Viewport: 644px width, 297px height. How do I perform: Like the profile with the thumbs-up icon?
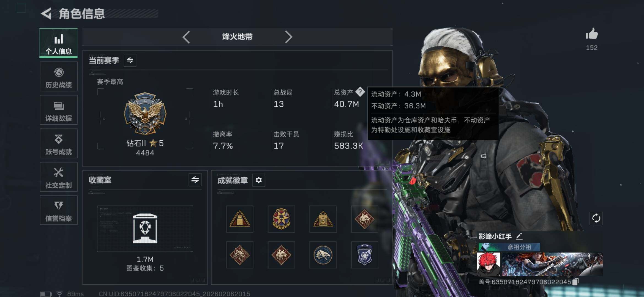point(591,34)
